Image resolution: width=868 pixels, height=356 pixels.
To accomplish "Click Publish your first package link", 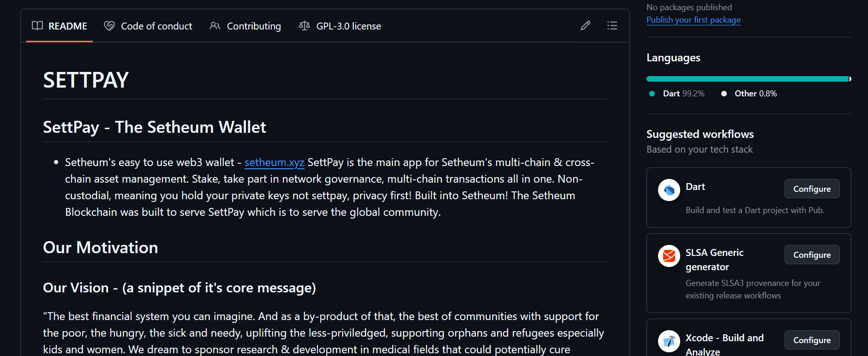I will (694, 20).
